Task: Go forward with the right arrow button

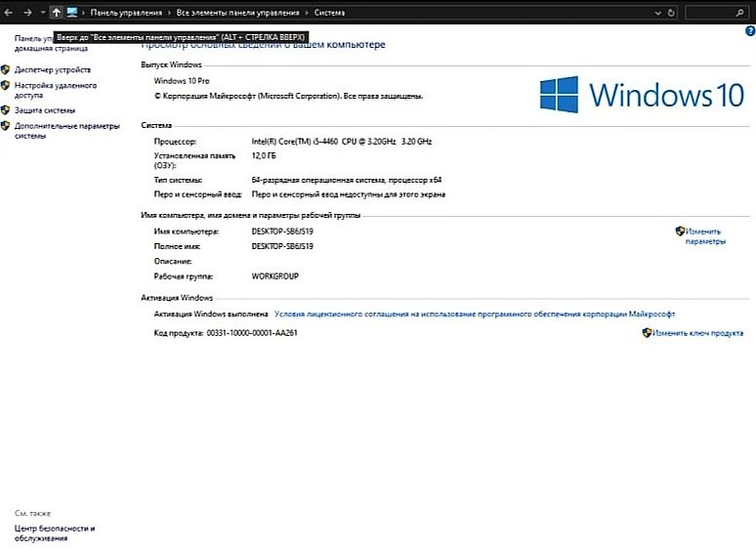Action: pos(27,13)
